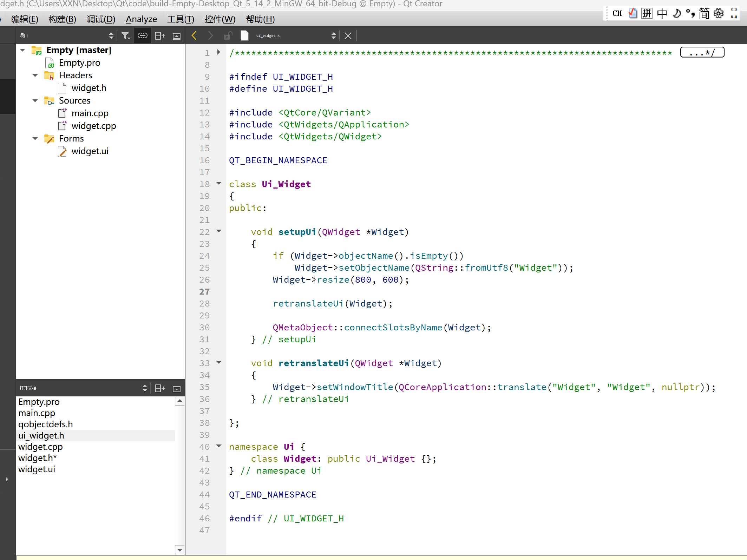The image size is (747, 560).
Task: Toggle IME Chinese/English mode button
Action: pos(662,13)
